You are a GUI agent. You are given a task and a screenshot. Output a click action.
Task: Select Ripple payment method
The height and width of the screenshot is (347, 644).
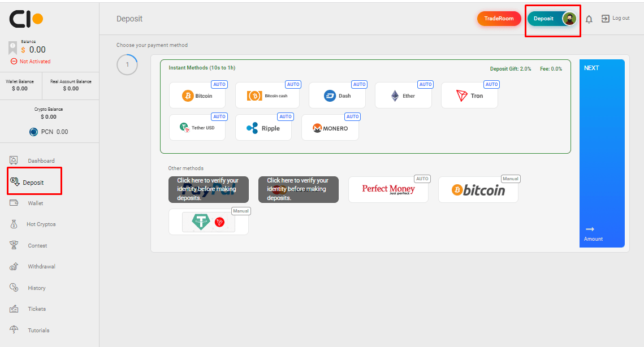(263, 128)
